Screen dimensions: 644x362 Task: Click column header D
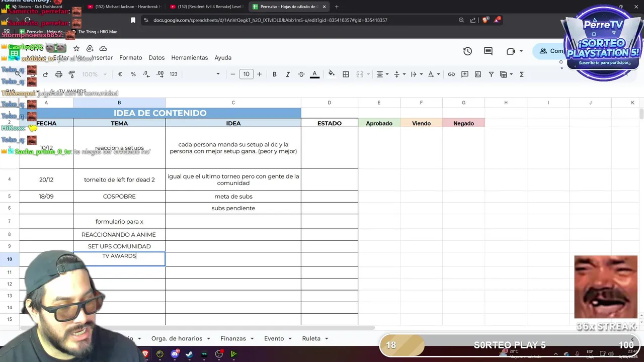coord(330,103)
